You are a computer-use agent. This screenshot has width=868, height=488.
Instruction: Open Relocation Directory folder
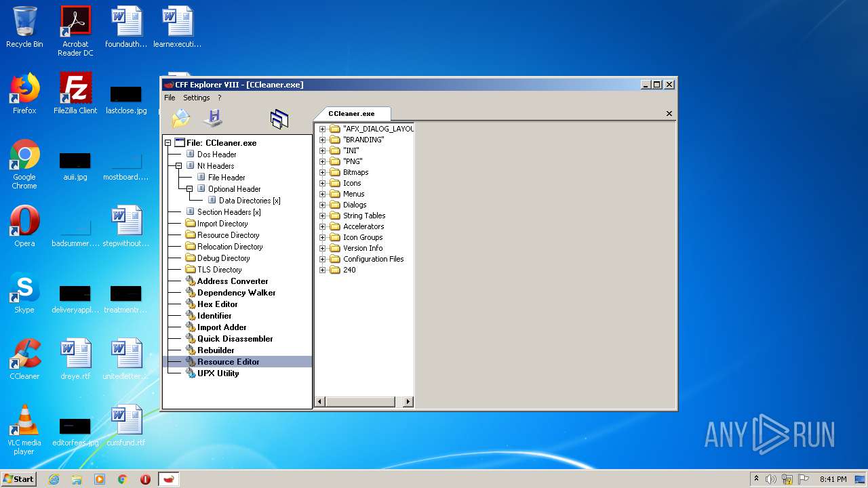tap(230, 247)
